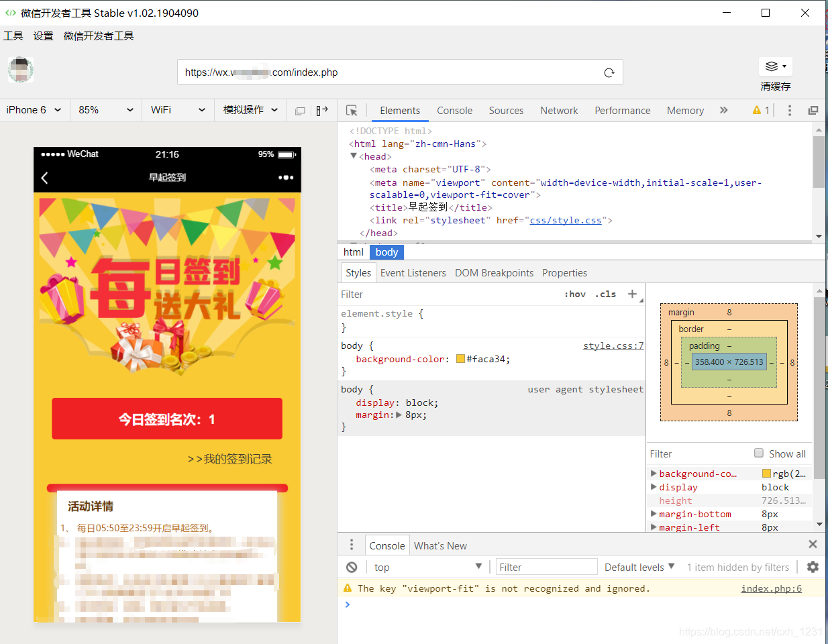Screen dimensions: 828x644
Task: Click the #faca34 background color swatch
Action: (460, 359)
